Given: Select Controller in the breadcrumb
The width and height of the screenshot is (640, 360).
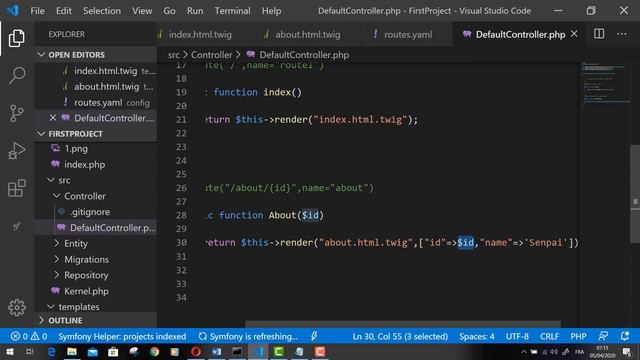Looking at the screenshot, I should click(211, 55).
